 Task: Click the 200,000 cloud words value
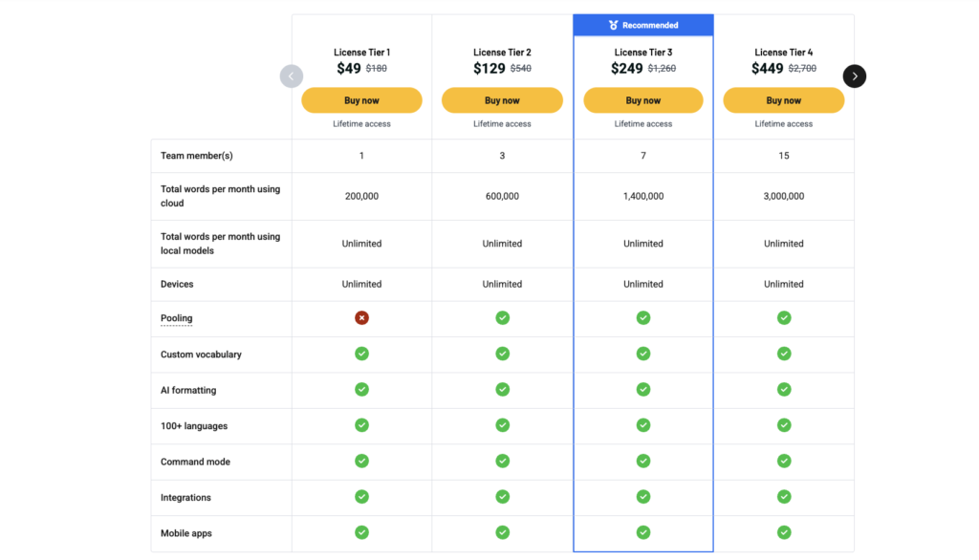click(361, 196)
